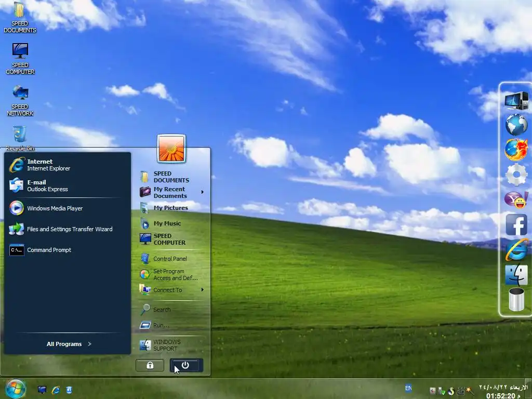
Task: Open SPEED DOCUMENTS in Start menu
Action: 171,177
